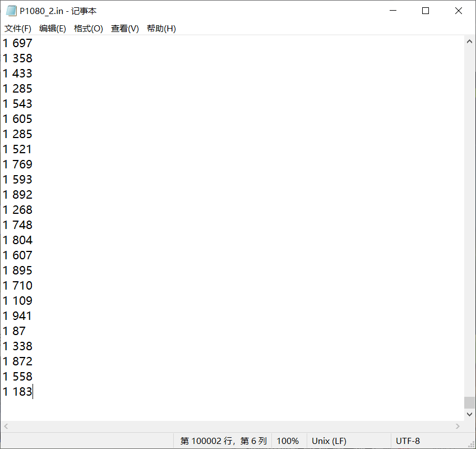
Task: Click the horizontal scrollbar left arrow
Action: [x=6, y=427]
